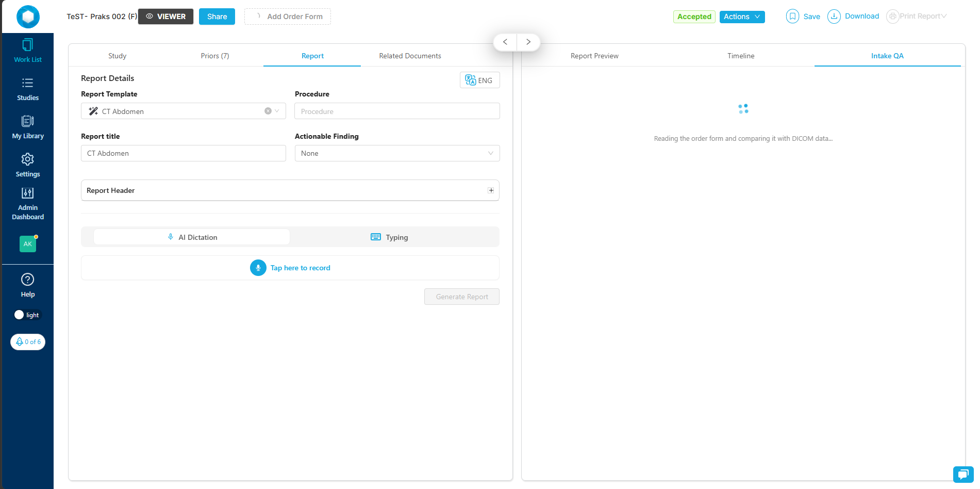Screen dimensions: 980x489
Task: Click the Accepted status tag
Action: 694,17
